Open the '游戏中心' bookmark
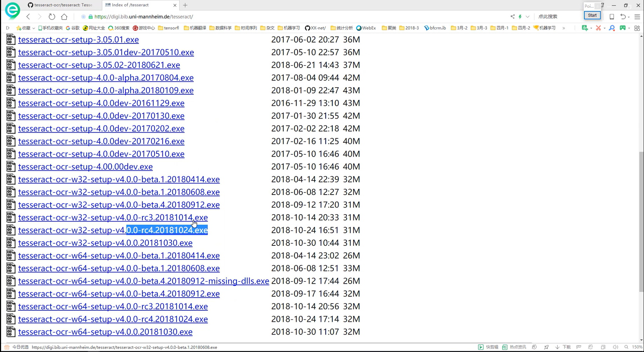The height and width of the screenshot is (352, 644). [x=144, y=28]
